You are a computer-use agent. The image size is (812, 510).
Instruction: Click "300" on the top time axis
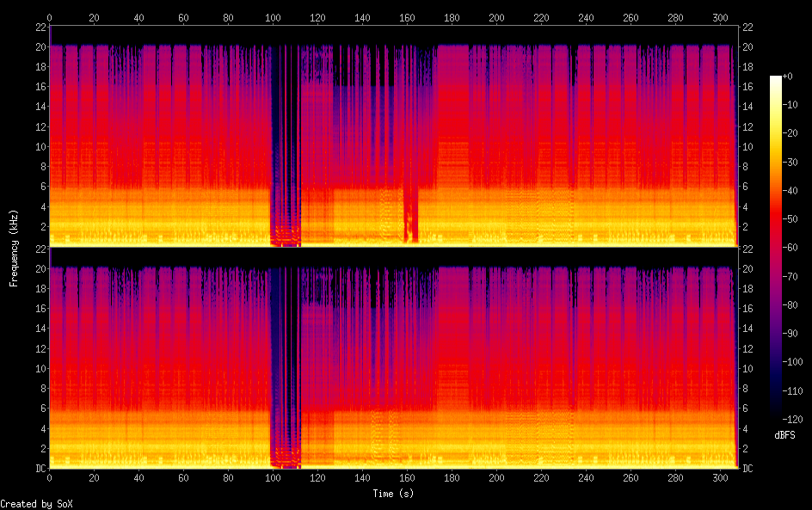click(720, 17)
